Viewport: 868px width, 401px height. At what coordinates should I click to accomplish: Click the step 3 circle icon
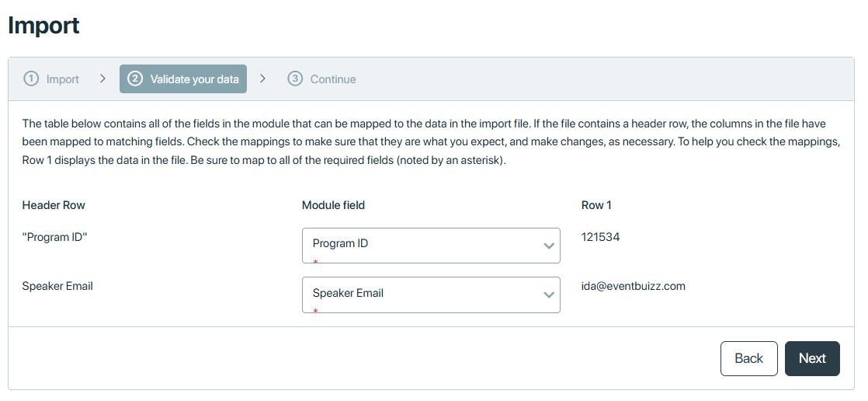coord(295,78)
